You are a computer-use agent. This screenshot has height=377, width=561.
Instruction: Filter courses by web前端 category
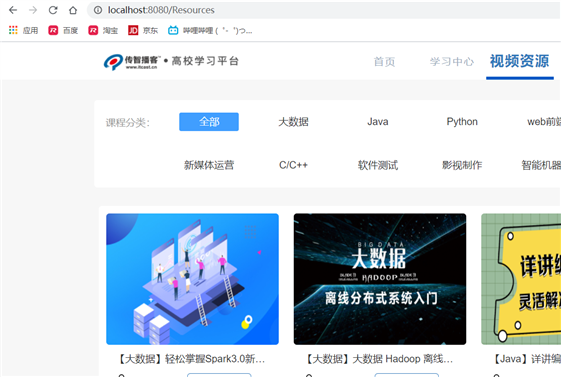544,122
